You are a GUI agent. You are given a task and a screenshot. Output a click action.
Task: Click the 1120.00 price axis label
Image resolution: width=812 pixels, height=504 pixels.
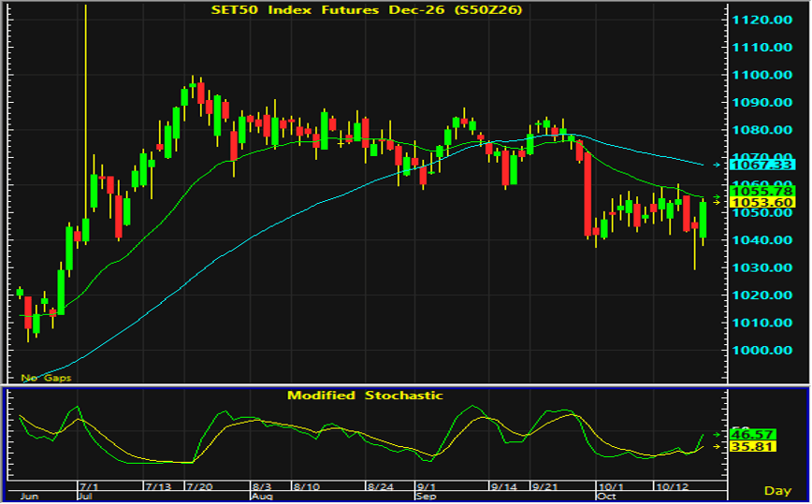point(761,21)
